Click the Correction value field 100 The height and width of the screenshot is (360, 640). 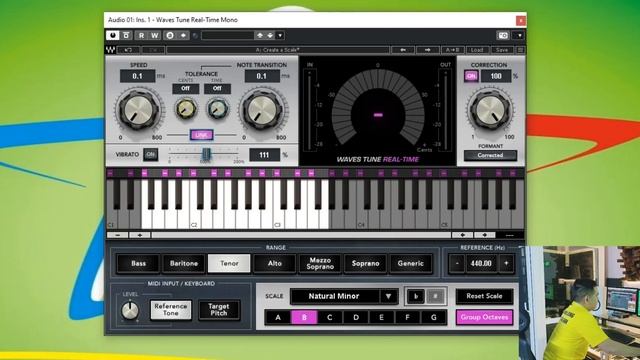[x=496, y=76]
